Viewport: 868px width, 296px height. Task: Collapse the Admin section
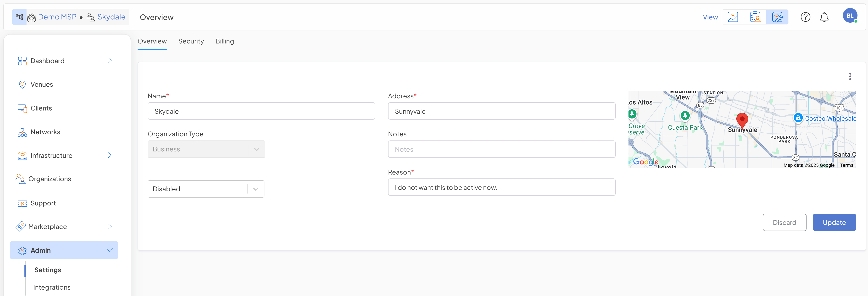pyautogui.click(x=109, y=250)
